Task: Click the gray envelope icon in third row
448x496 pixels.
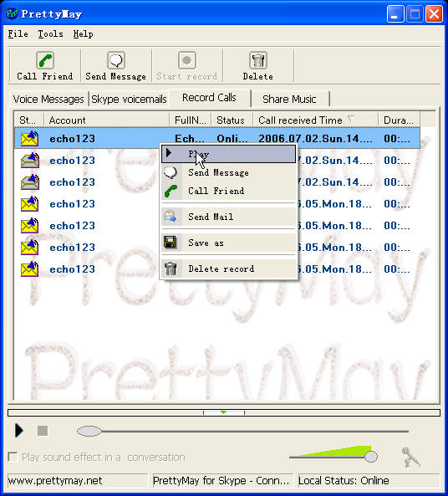Action: pyautogui.click(x=30, y=182)
